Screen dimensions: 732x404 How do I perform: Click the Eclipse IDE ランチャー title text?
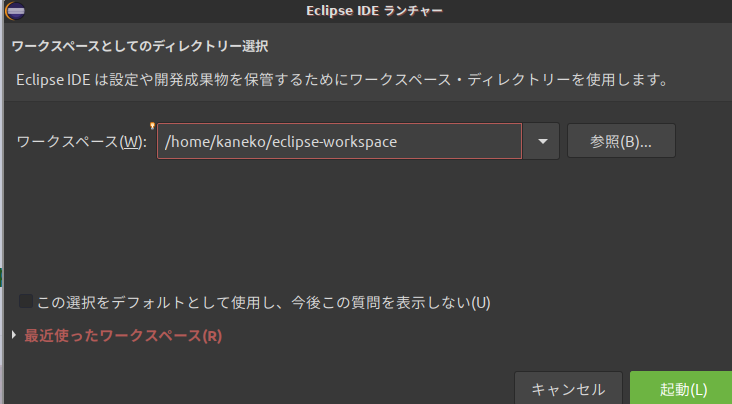point(374,11)
